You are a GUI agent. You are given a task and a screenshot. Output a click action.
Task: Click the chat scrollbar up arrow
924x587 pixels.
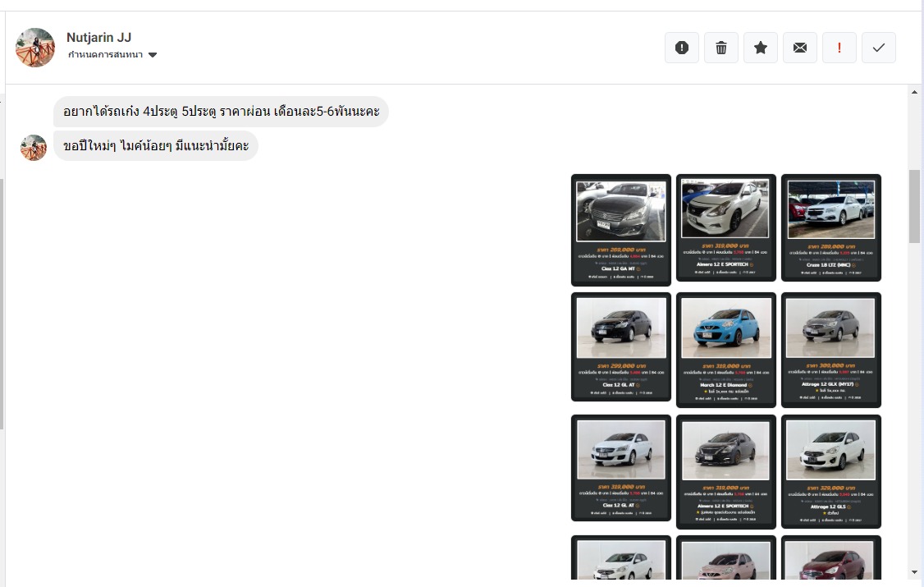(915, 93)
